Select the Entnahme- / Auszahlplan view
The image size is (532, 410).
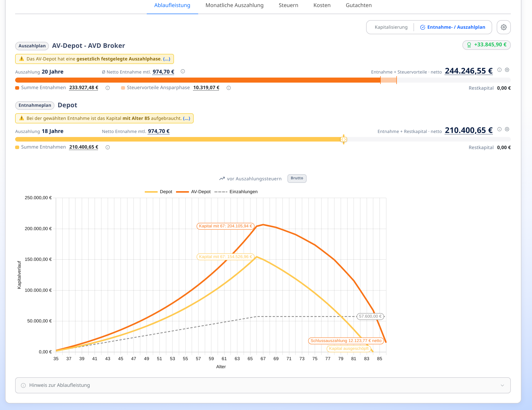tap(453, 27)
